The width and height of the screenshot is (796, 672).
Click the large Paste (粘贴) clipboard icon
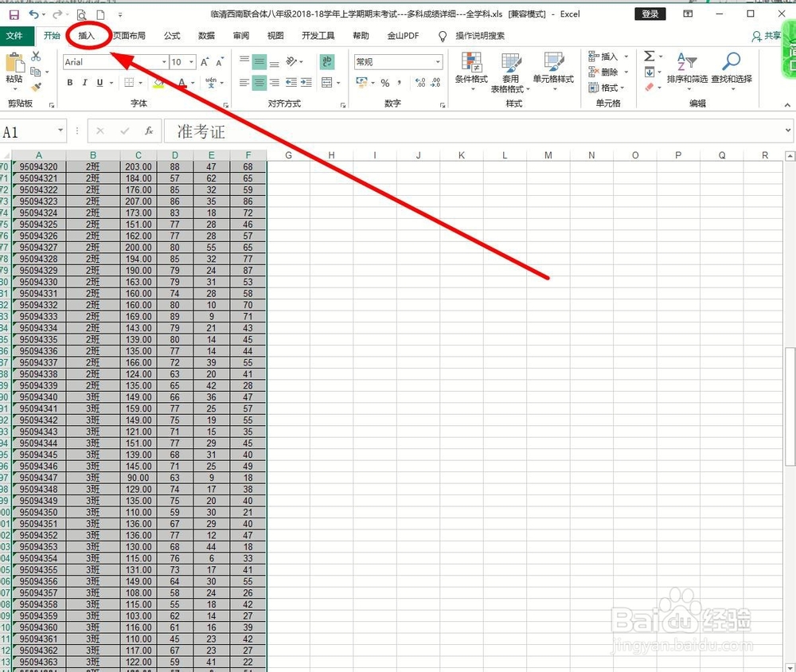14,62
